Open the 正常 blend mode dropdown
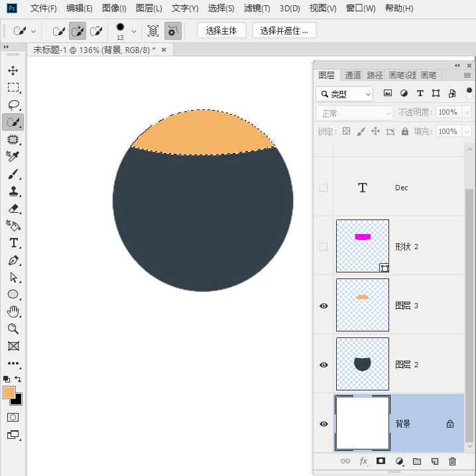The image size is (476, 476). coord(355,113)
